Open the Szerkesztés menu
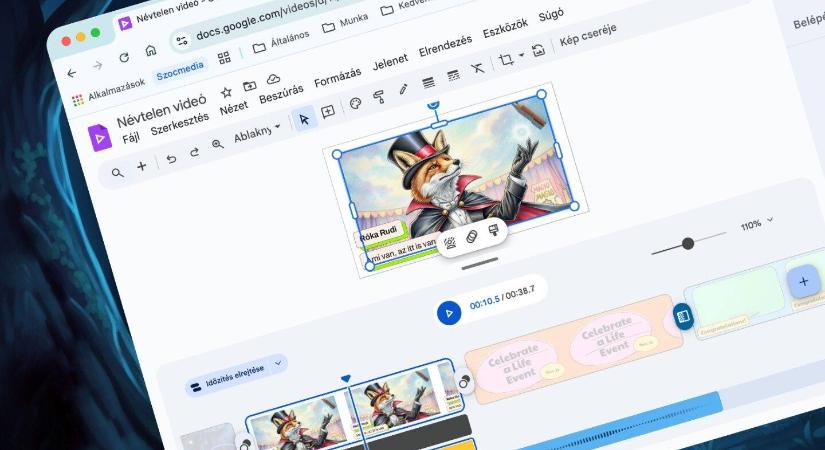The width and height of the screenshot is (825, 450). click(x=179, y=124)
